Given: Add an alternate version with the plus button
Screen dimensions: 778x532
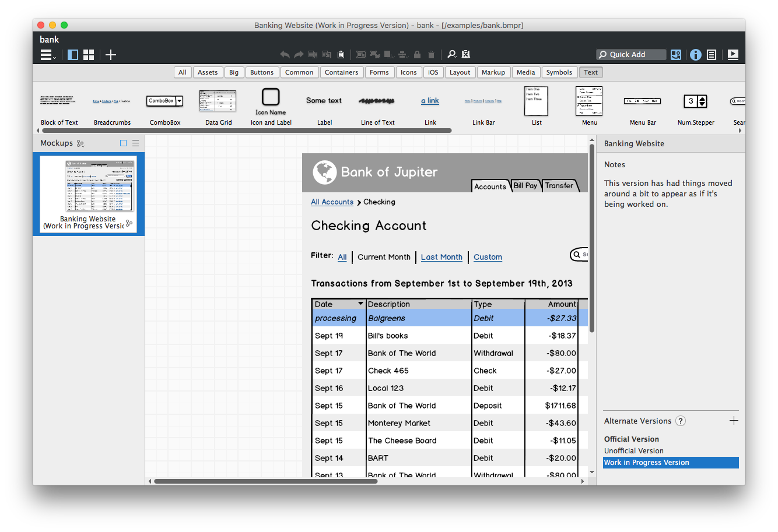Looking at the screenshot, I should 734,421.
